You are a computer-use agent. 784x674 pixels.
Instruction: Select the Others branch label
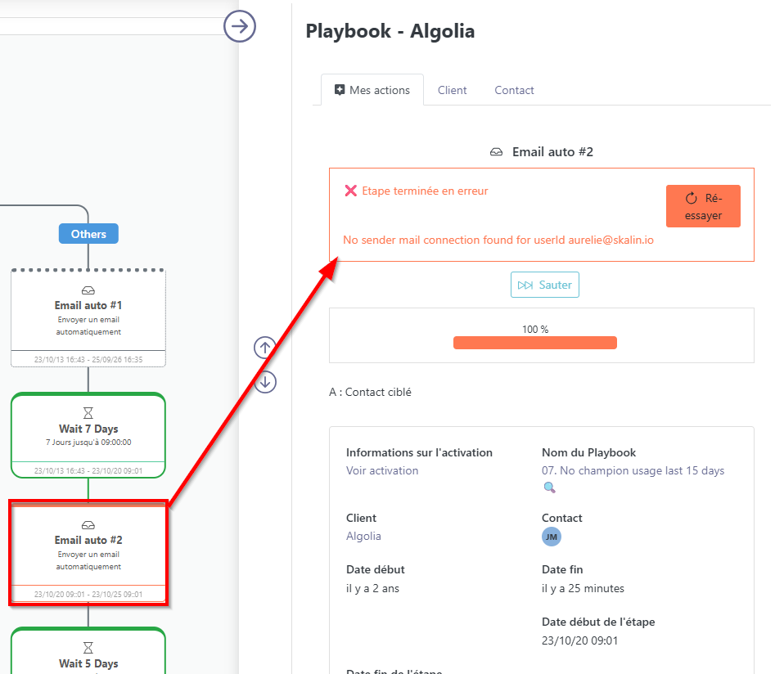[x=88, y=234]
